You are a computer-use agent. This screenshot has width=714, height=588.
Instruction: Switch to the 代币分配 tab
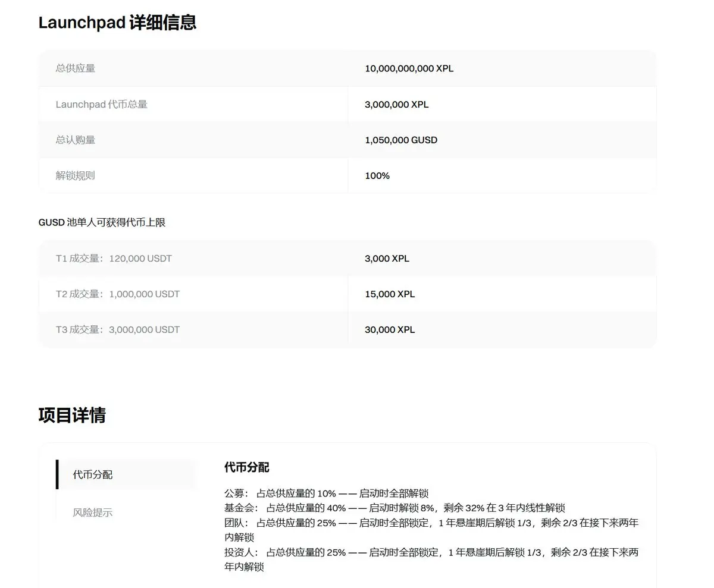click(126, 474)
